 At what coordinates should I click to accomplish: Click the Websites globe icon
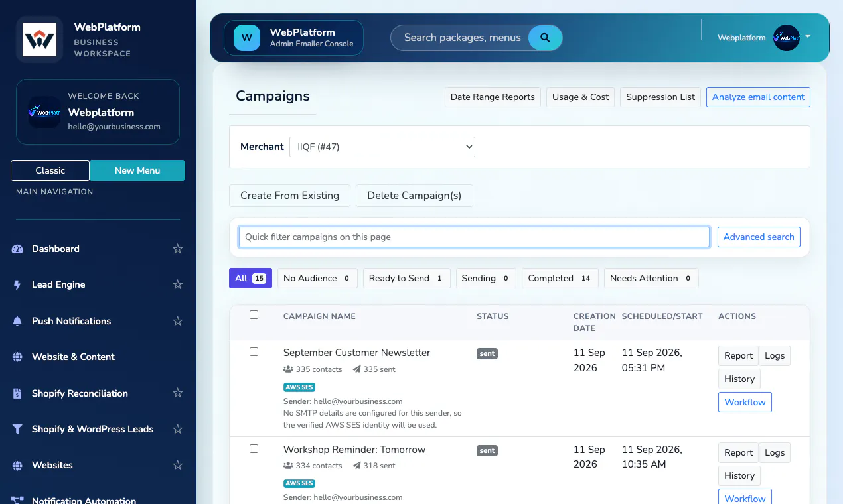[17, 465]
